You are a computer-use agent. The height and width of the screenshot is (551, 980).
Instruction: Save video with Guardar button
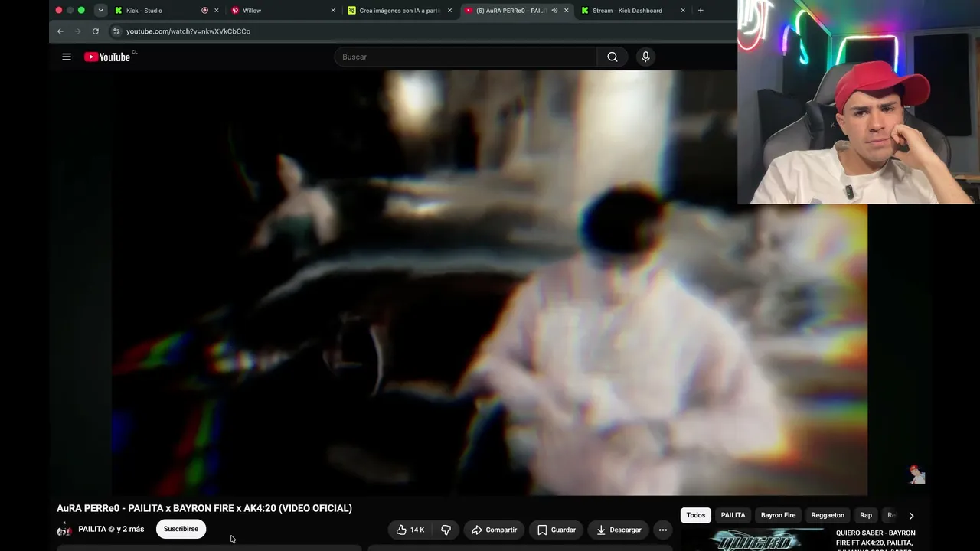pos(557,530)
